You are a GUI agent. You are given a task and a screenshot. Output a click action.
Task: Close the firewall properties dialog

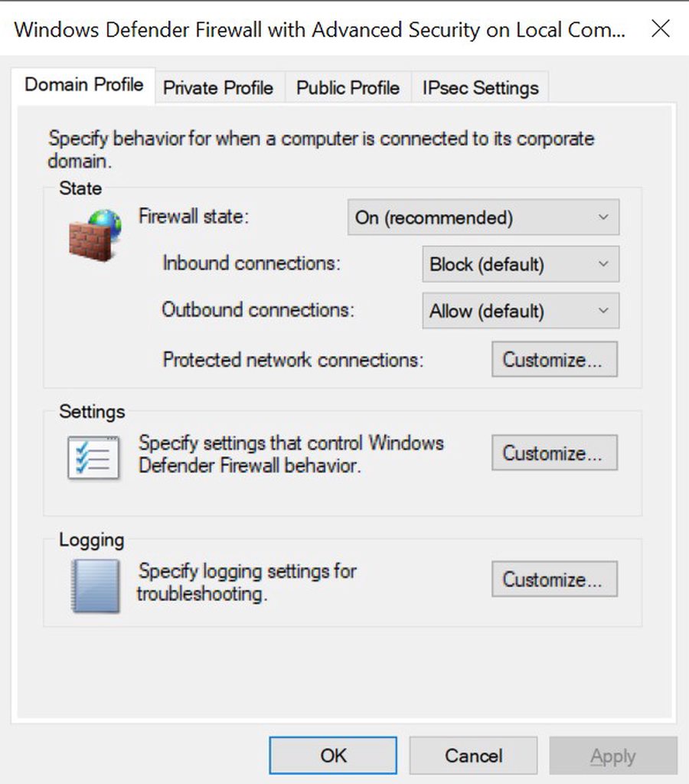tap(661, 28)
